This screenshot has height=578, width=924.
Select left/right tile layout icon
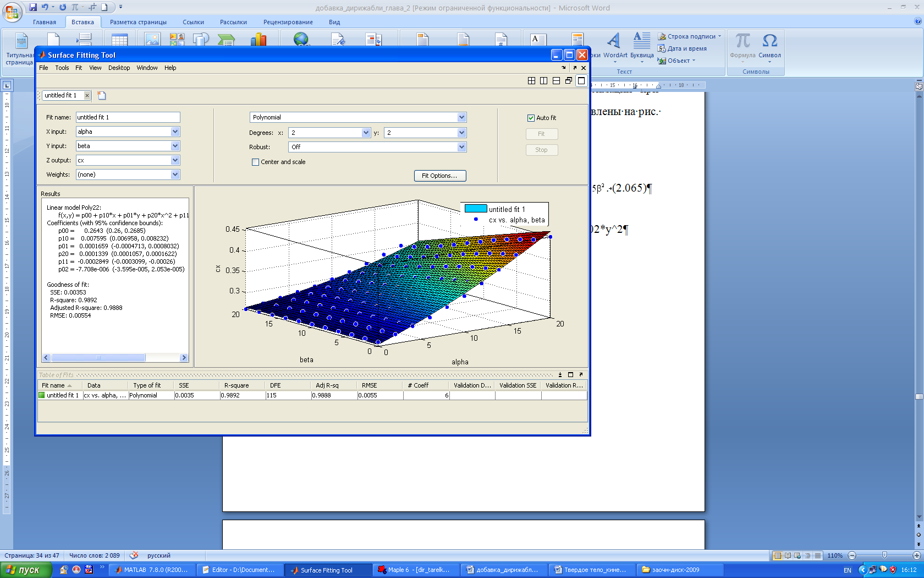543,81
